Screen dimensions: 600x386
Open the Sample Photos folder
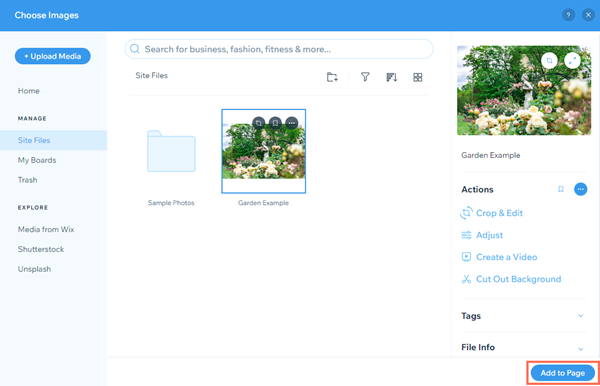coord(171,151)
